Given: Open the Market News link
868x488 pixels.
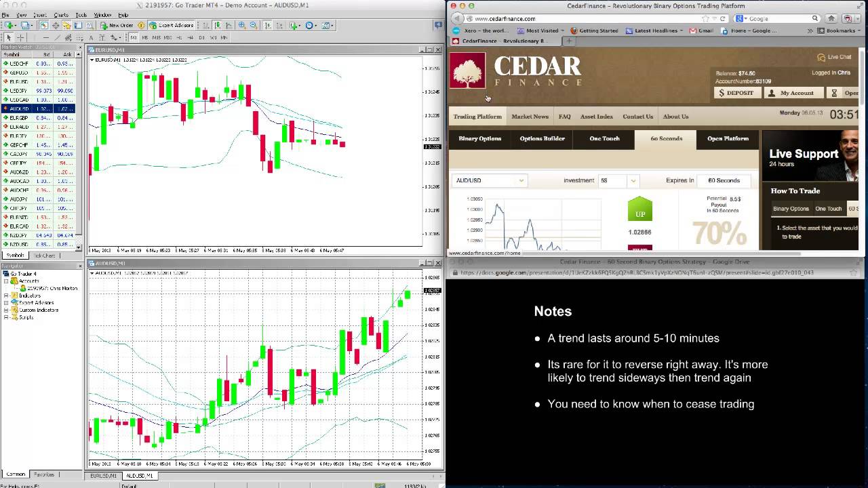Looking at the screenshot, I should pyautogui.click(x=530, y=117).
